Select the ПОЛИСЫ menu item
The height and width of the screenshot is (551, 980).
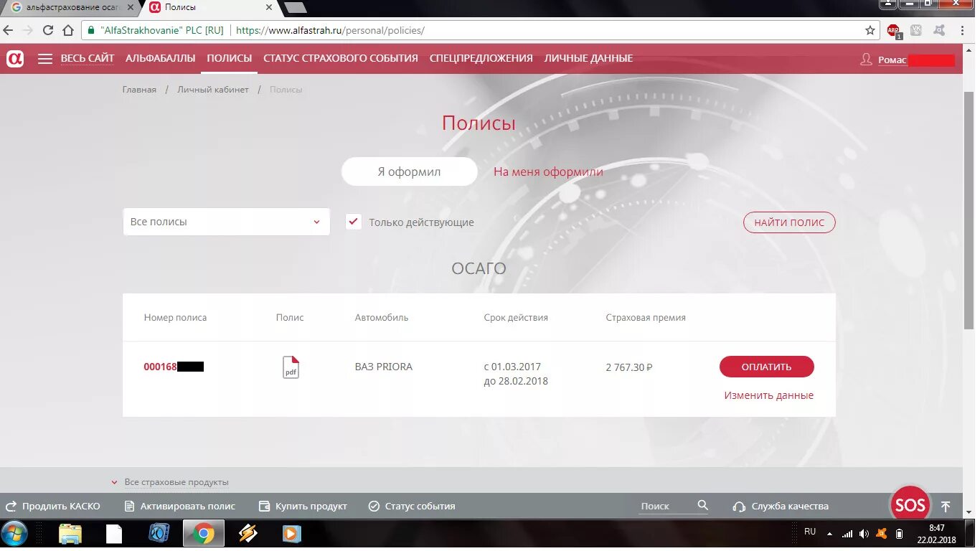tap(230, 59)
